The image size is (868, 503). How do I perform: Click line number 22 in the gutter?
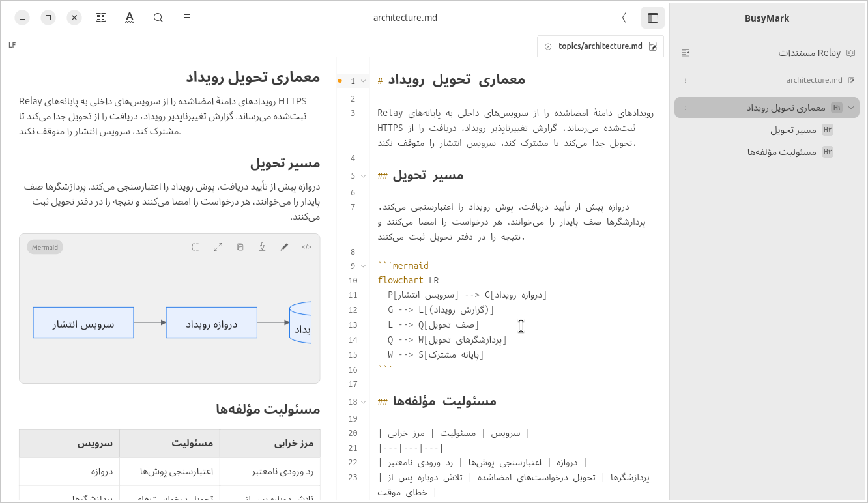pos(353,463)
